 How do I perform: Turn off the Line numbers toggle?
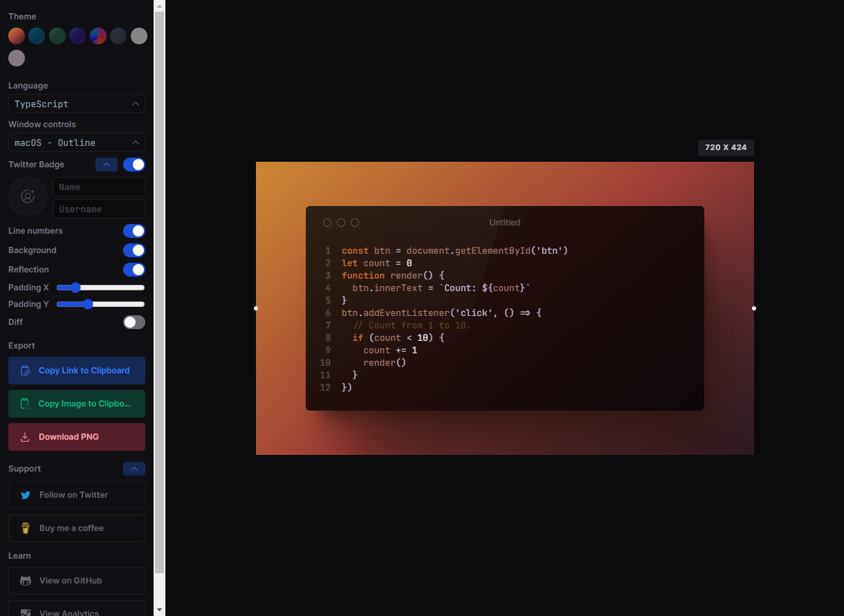coord(134,231)
